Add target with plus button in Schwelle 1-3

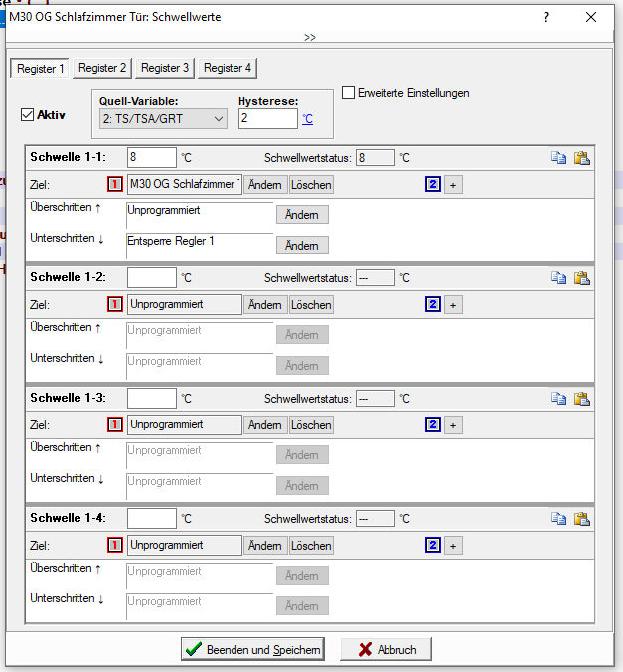pyautogui.click(x=452, y=425)
